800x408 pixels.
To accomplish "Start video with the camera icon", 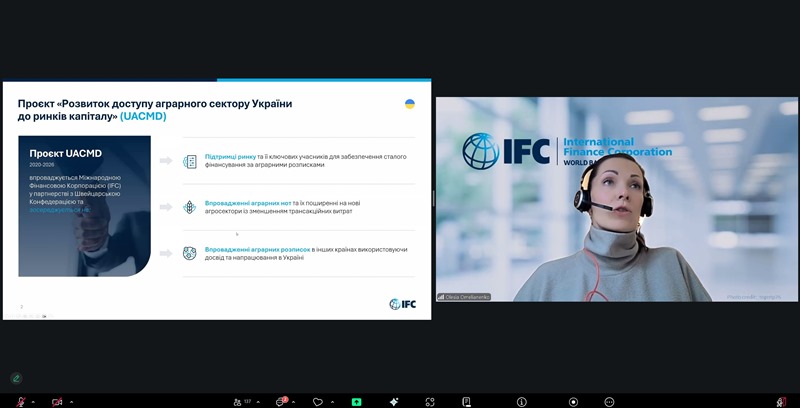I will click(x=57, y=402).
